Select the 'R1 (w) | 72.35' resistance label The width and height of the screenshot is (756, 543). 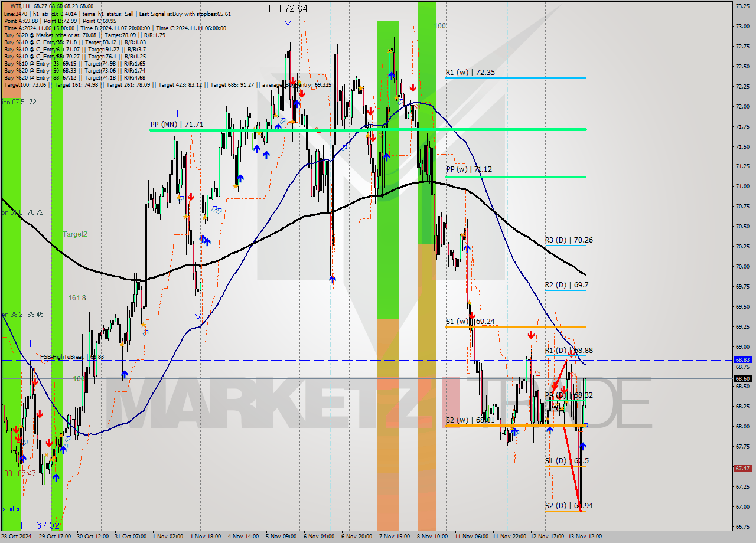click(x=470, y=72)
